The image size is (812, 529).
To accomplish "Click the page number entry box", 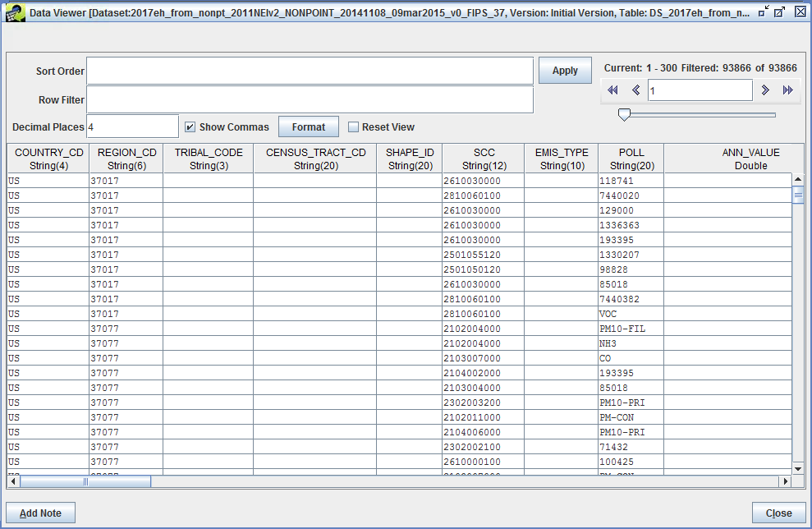I will click(700, 90).
